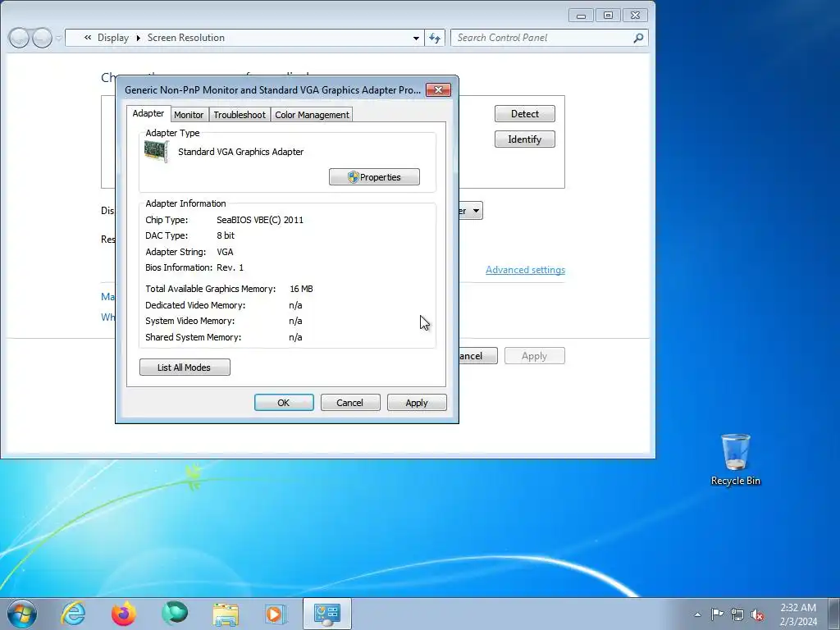Expand the address bar history dropdown
This screenshot has width=840, height=630.
416,38
